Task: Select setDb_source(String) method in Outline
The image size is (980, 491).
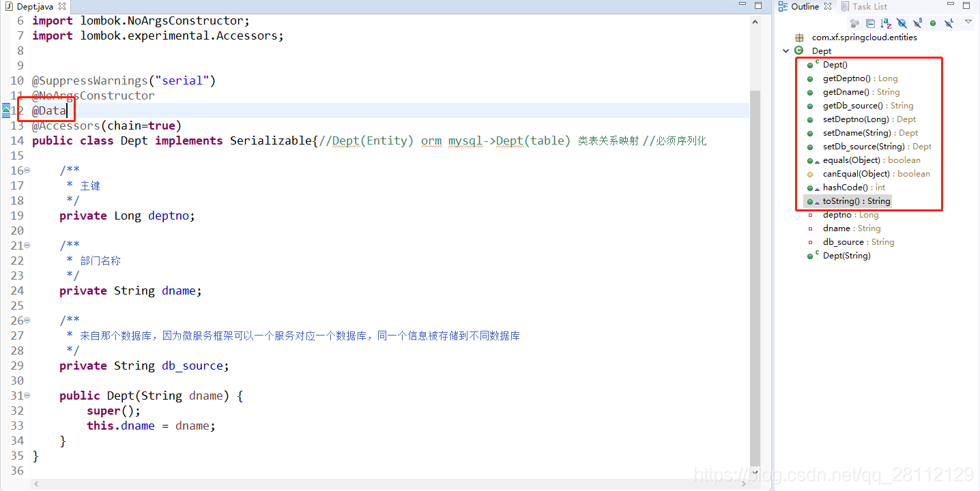Action: tap(877, 147)
